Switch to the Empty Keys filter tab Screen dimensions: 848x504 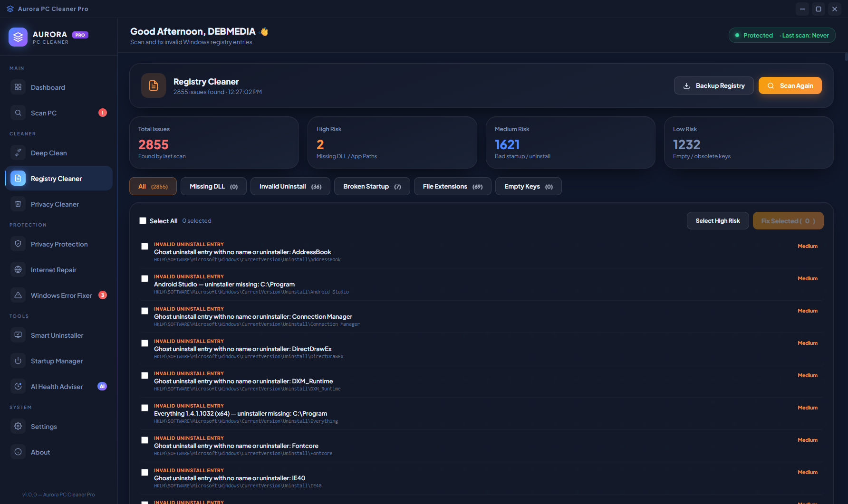pyautogui.click(x=529, y=186)
